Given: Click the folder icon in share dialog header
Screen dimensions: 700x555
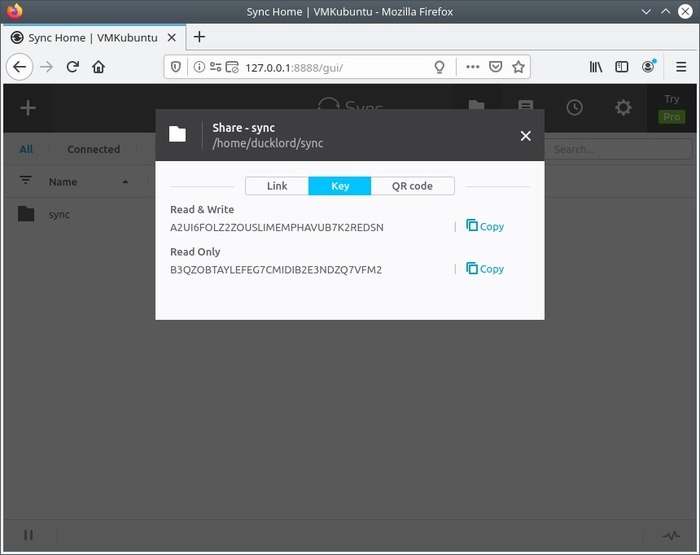Looking at the screenshot, I should (x=177, y=134).
